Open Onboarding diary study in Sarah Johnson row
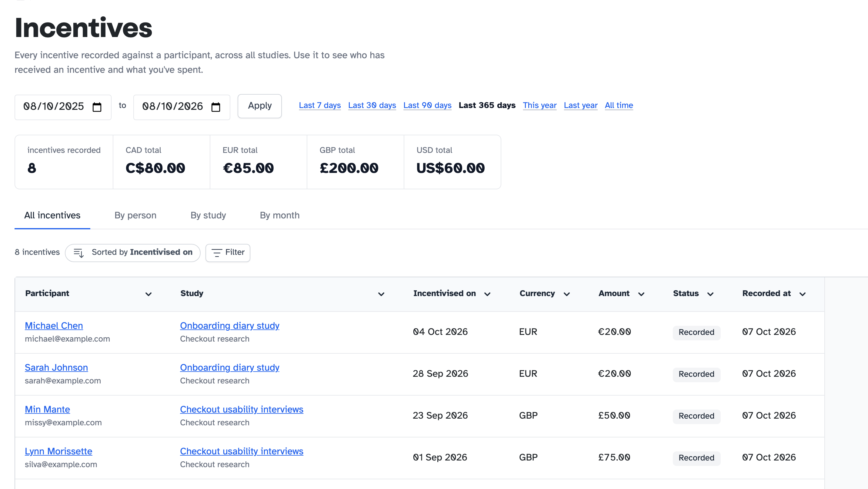The height and width of the screenshot is (489, 868). (229, 368)
